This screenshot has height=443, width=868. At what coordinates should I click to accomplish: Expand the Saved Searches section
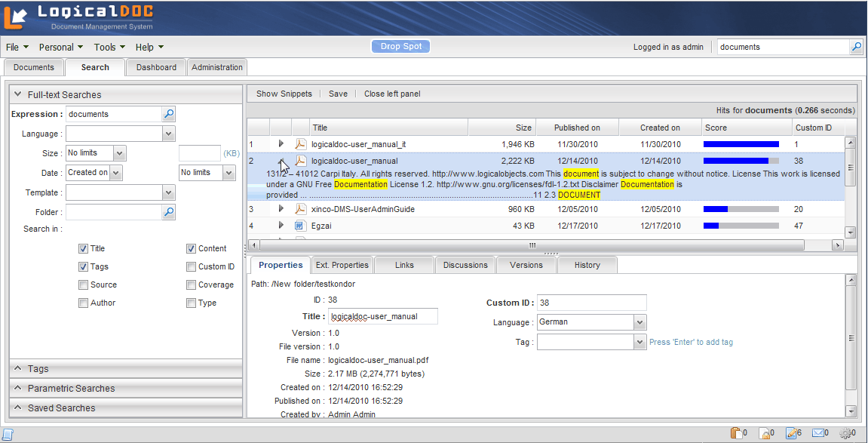[126, 408]
